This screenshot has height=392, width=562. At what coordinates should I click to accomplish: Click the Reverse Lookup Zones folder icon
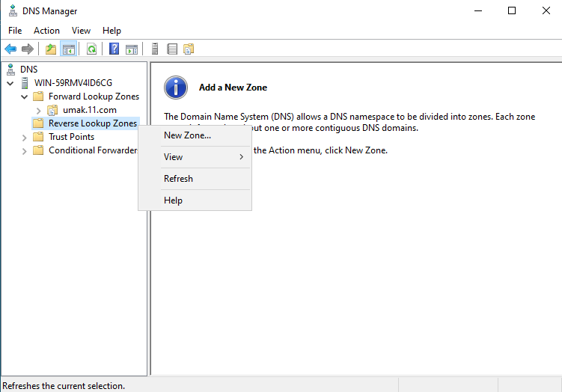[x=38, y=123]
